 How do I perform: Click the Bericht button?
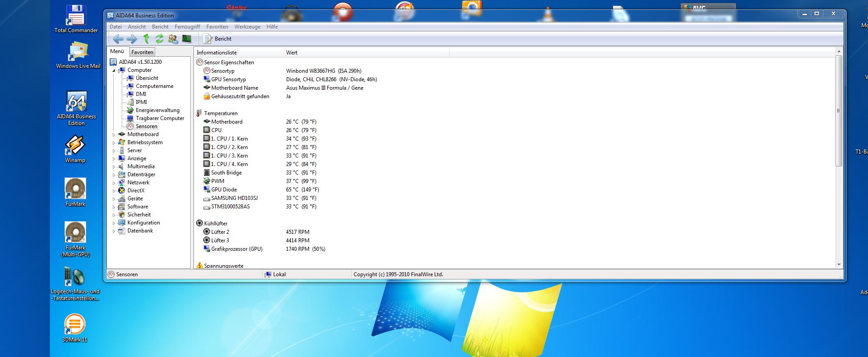pyautogui.click(x=218, y=39)
